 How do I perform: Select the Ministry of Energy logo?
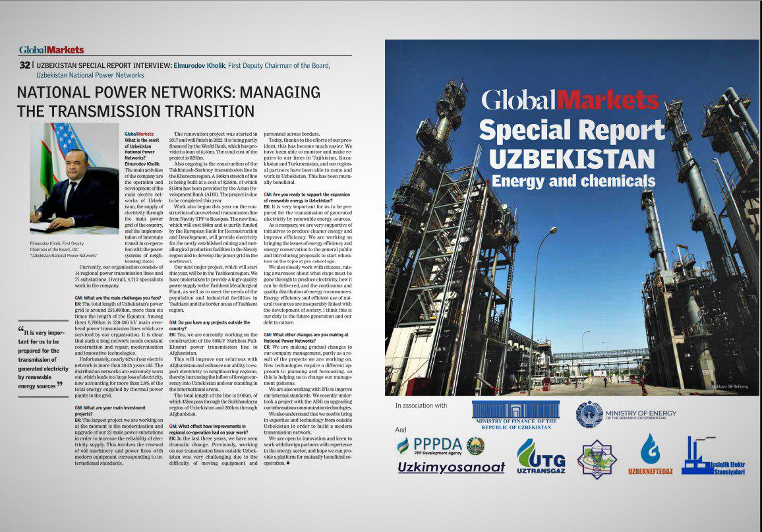click(x=626, y=415)
